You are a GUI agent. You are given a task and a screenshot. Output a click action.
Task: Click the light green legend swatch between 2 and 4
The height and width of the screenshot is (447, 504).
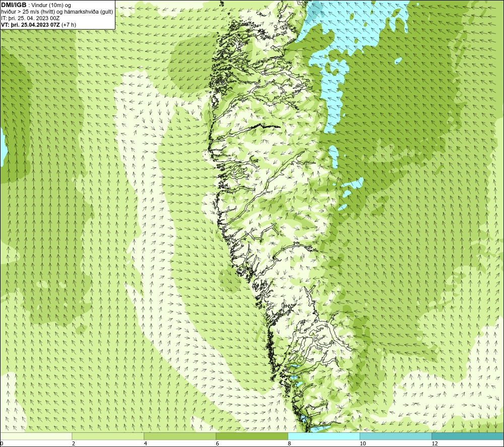[x=108, y=436]
